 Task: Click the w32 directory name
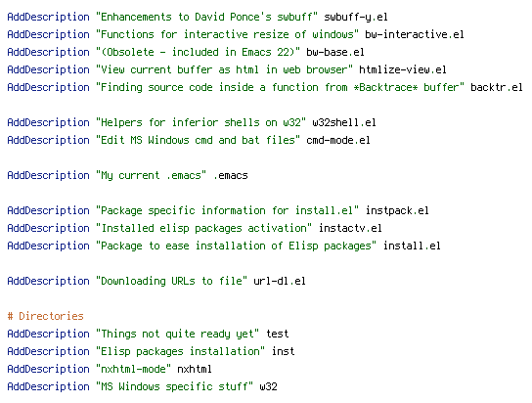point(268,387)
